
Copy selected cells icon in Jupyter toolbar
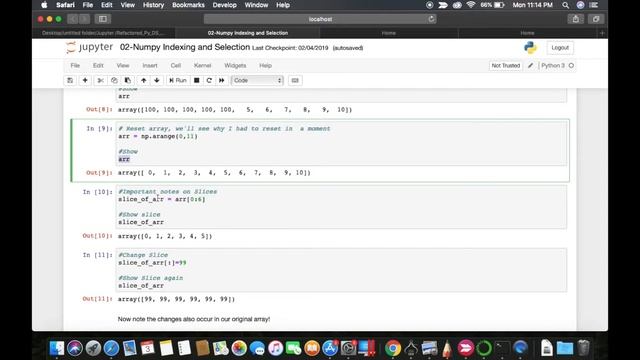point(114,80)
